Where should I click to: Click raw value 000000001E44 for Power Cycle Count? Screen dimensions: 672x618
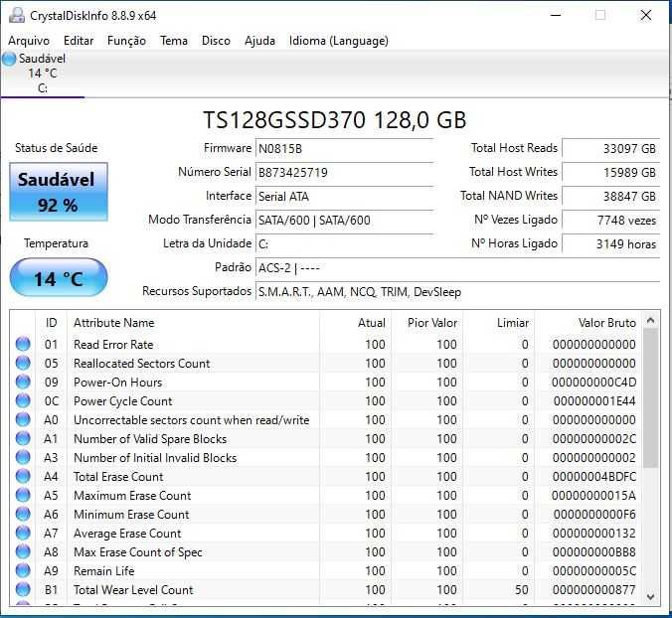[594, 401]
